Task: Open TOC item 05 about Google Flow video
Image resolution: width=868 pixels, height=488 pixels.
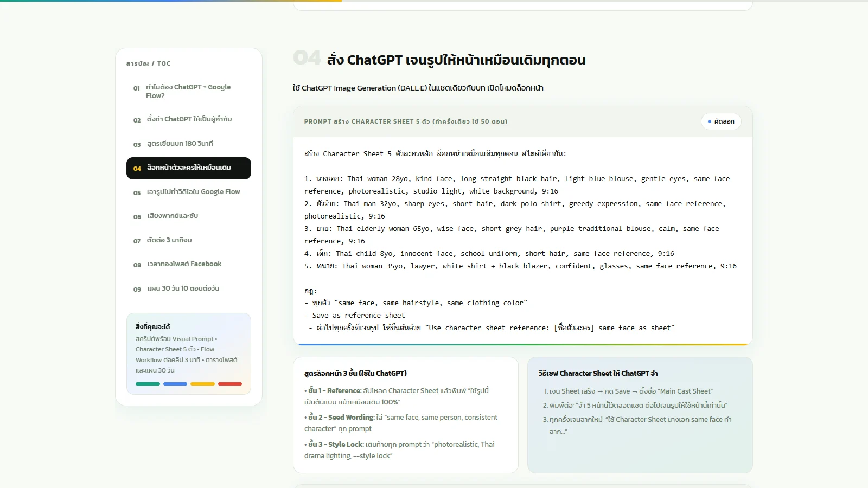Action: click(189, 192)
